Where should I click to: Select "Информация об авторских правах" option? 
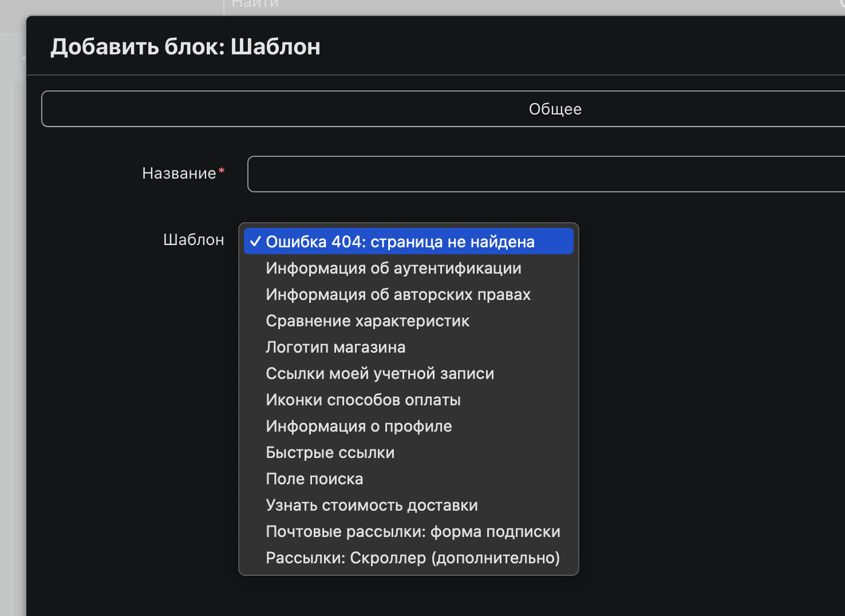coord(408,294)
